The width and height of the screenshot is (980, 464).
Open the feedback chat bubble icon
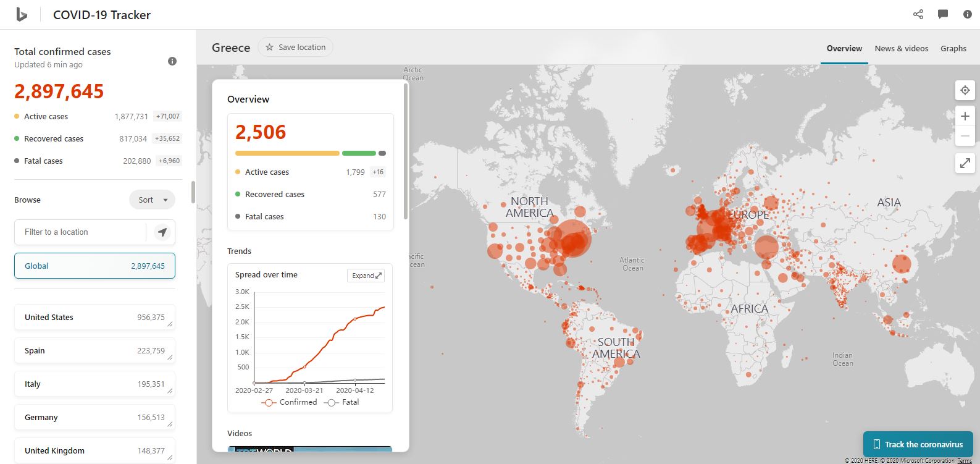click(943, 14)
